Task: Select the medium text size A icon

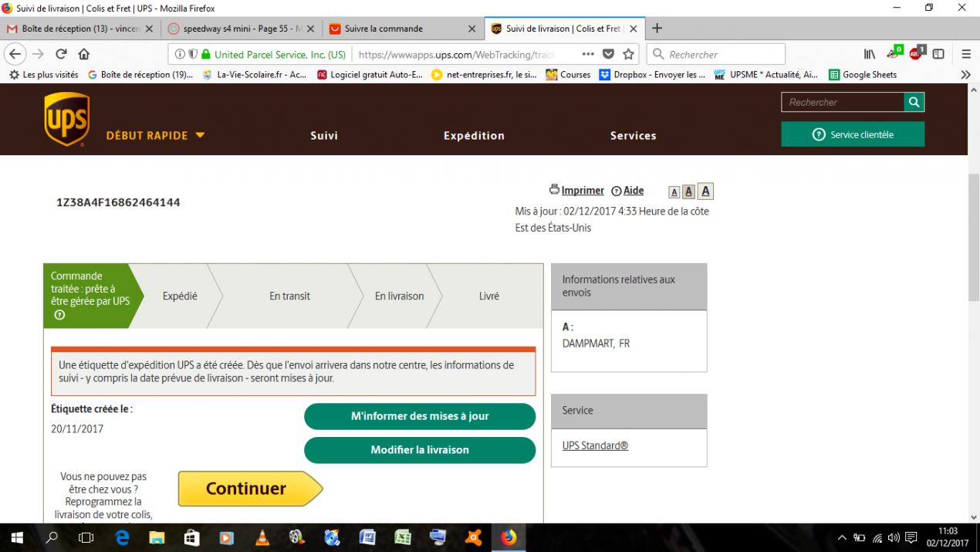Action: (688, 191)
